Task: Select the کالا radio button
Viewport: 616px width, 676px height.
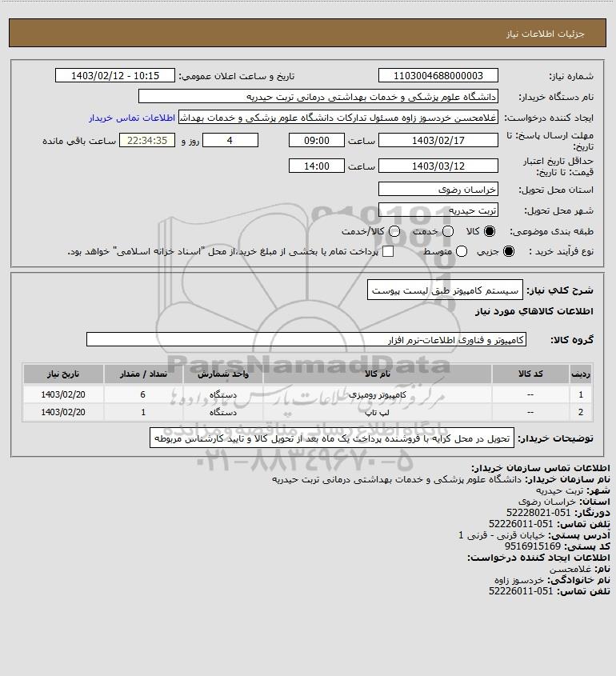Action: coord(490,231)
